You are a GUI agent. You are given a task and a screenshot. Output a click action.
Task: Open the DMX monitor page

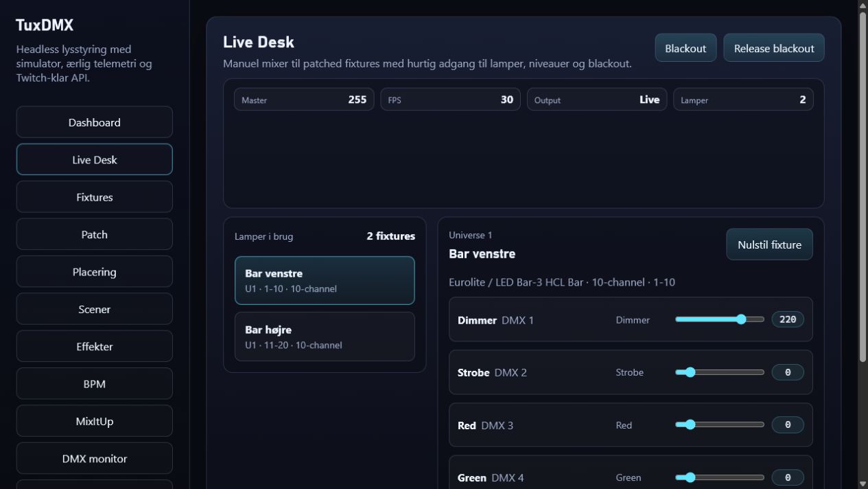pos(94,459)
